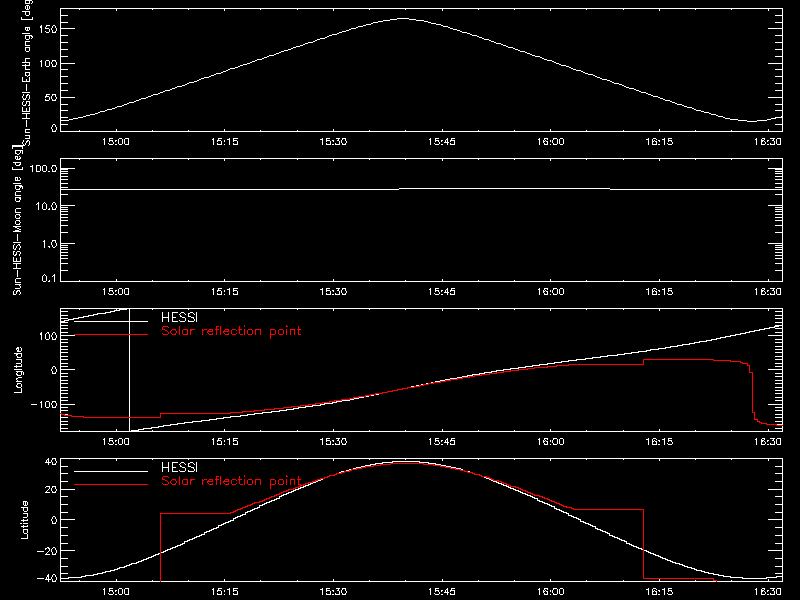Click 15:15 label under Longitude plot
This screenshot has height=600, width=800.
(x=224, y=442)
